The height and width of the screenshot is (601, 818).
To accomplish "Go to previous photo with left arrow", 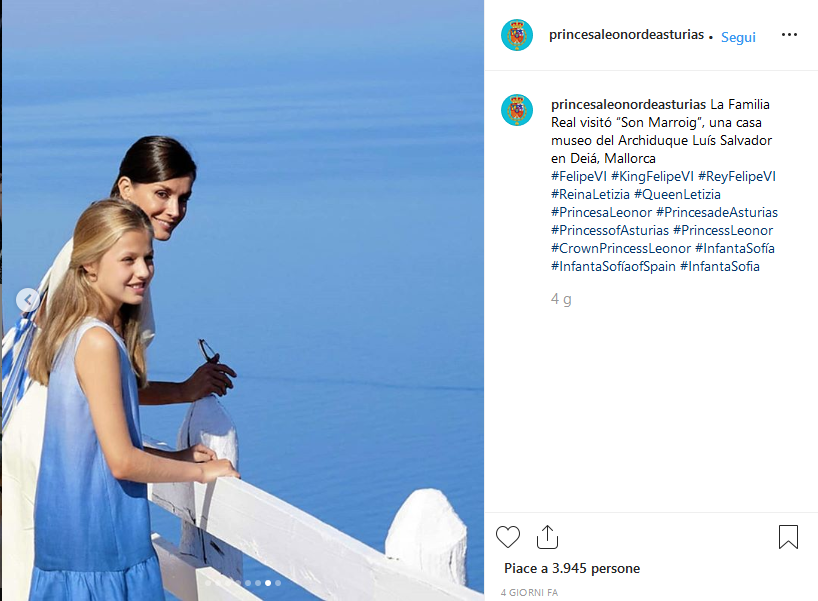I will 27,300.
